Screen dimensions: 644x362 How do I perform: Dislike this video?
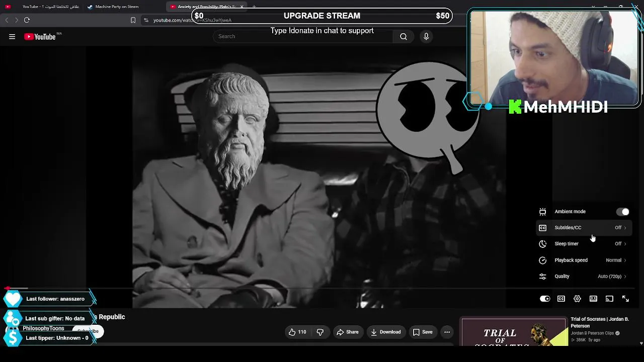point(320,332)
